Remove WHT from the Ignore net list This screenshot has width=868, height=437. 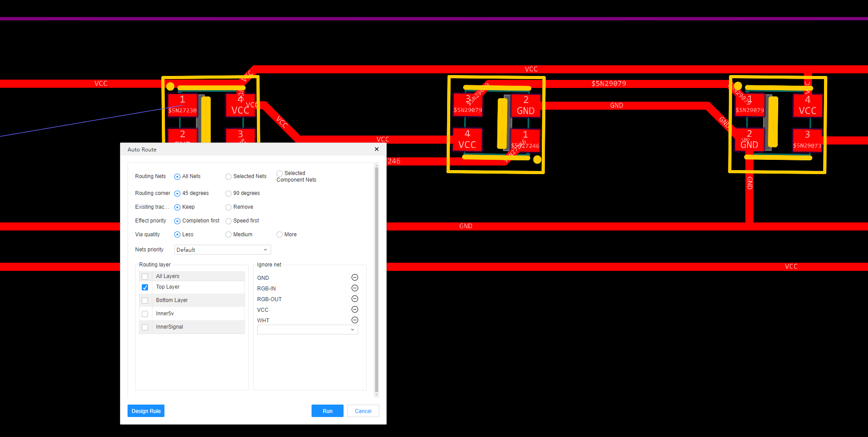tap(355, 320)
